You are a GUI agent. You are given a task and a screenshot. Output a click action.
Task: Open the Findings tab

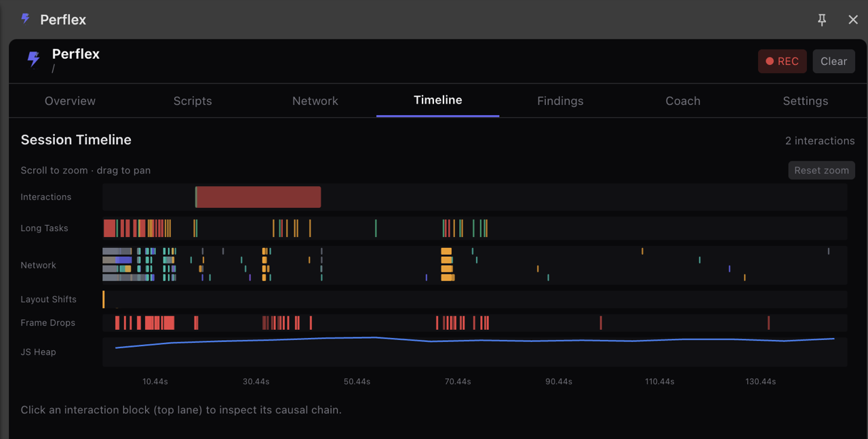click(560, 101)
